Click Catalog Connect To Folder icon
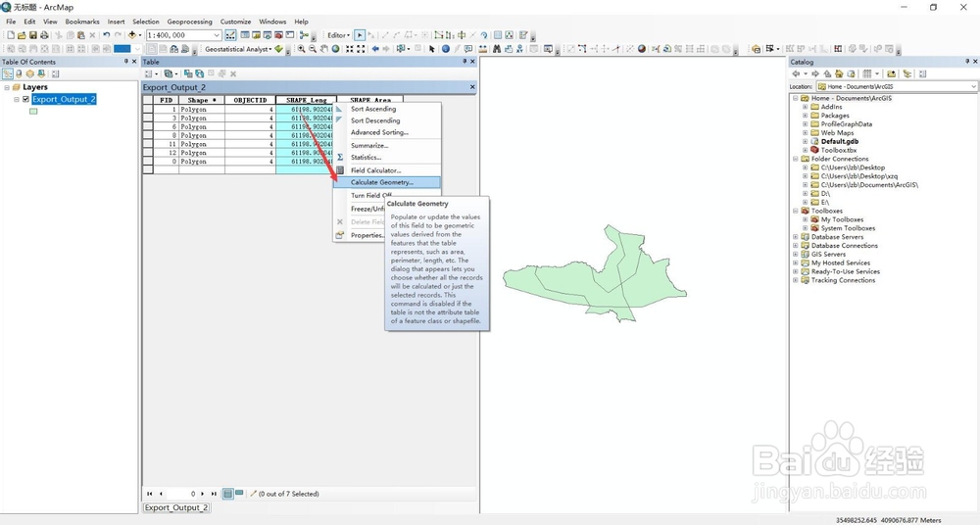980x525 pixels. tap(891, 73)
